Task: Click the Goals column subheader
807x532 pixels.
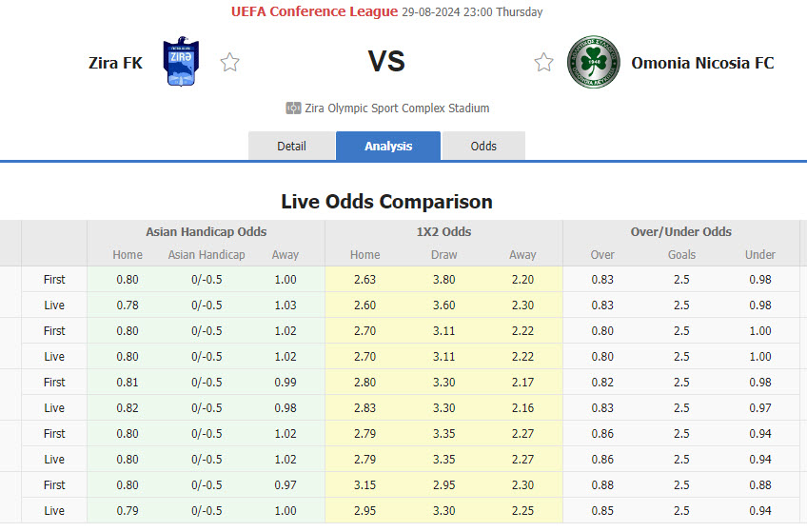Action: (x=681, y=255)
